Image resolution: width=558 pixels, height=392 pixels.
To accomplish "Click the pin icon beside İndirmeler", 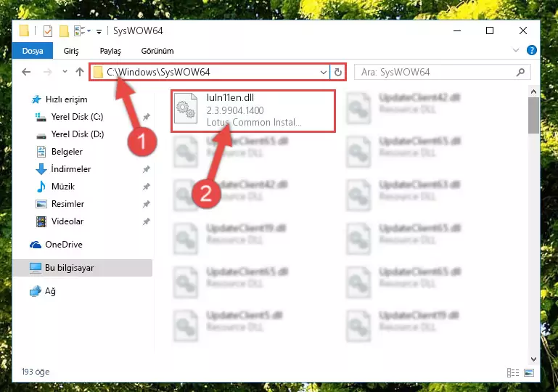I will (146, 169).
